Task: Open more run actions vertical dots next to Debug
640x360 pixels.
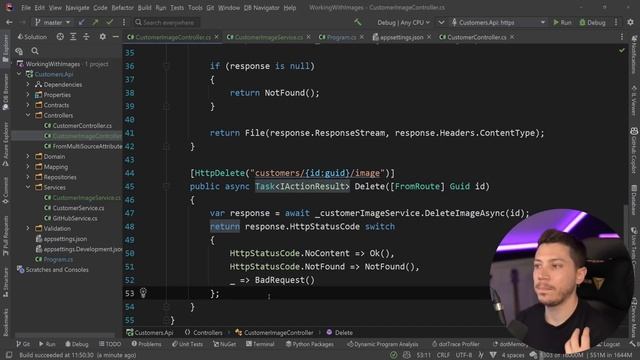Action: click(616, 22)
